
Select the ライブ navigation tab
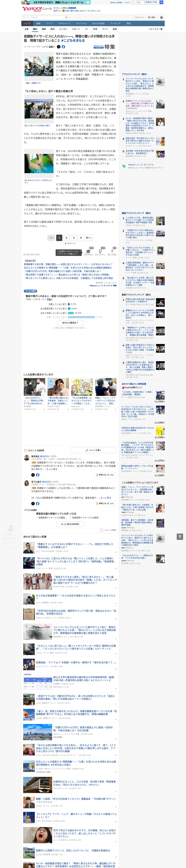pos(49,24)
